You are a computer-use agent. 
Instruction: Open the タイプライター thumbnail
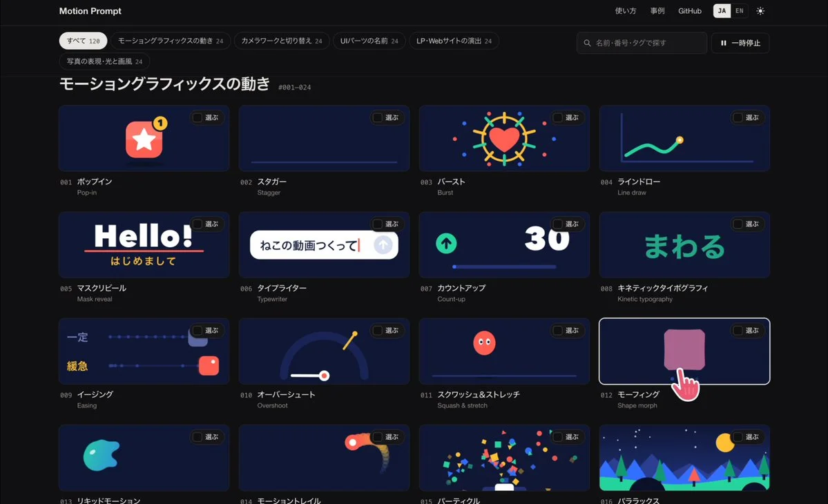(325, 245)
